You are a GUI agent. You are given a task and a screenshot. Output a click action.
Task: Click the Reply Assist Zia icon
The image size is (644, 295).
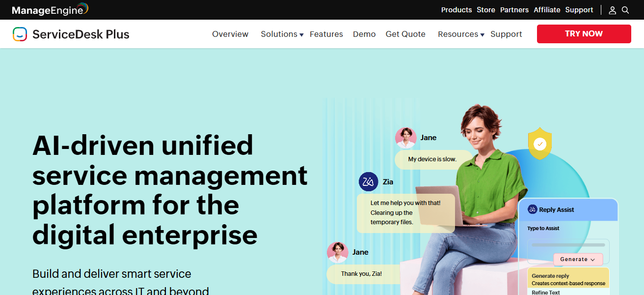(x=533, y=209)
